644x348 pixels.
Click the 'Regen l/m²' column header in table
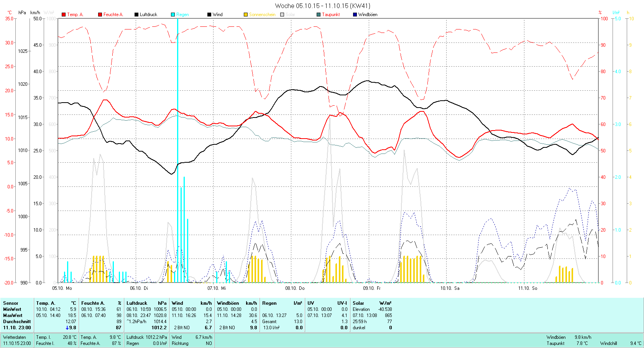pos(282,303)
